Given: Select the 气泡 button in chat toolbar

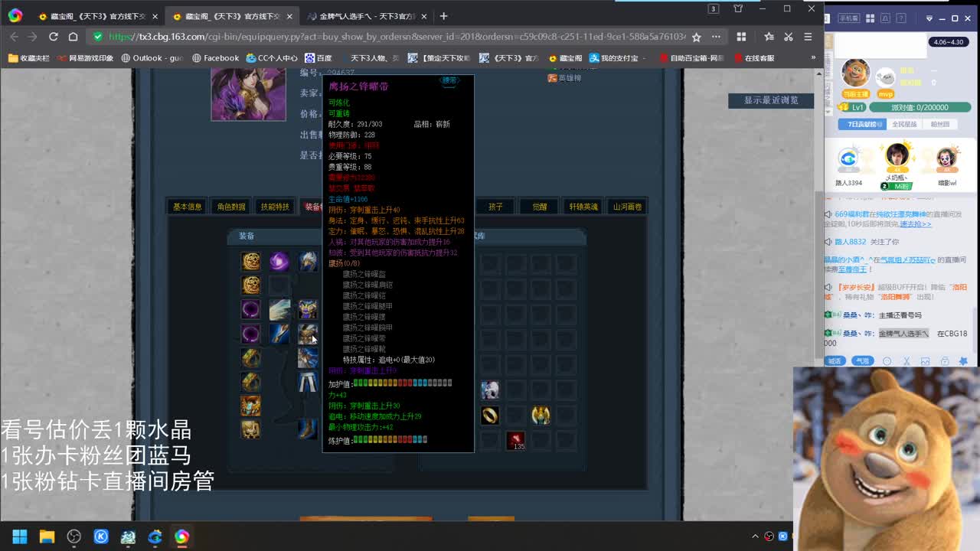Looking at the screenshot, I should [862, 361].
